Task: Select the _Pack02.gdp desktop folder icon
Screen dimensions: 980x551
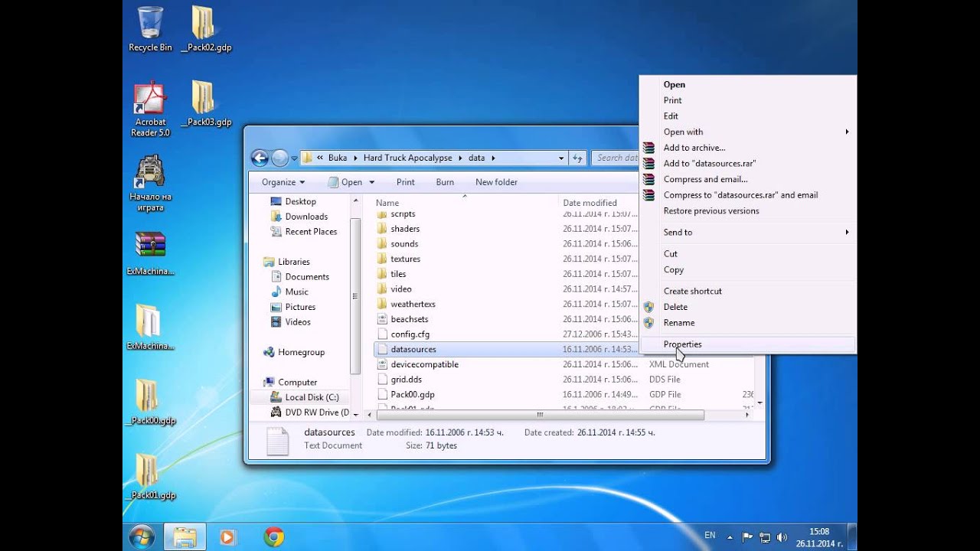Action: coord(205,29)
